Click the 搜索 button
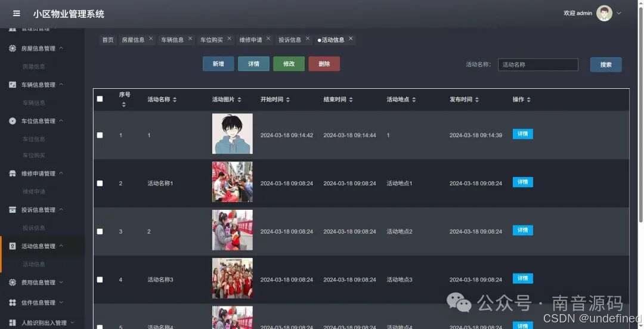The image size is (644, 329). (606, 64)
